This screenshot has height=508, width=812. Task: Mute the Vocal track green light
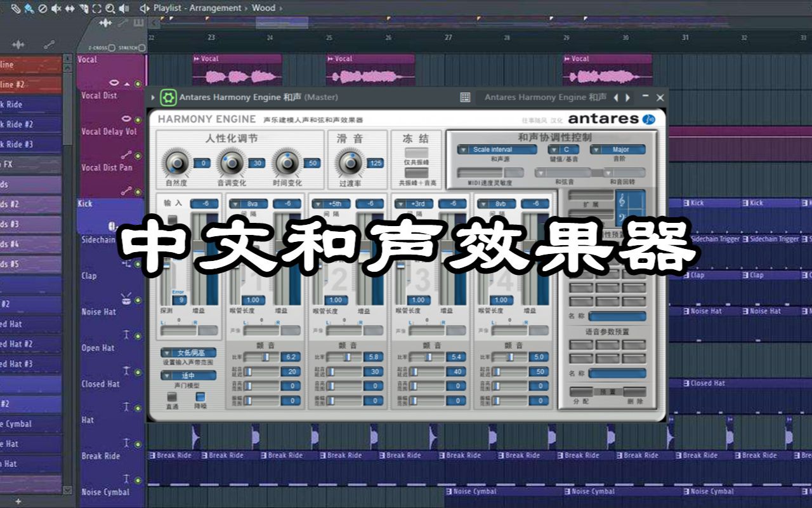tap(138, 83)
